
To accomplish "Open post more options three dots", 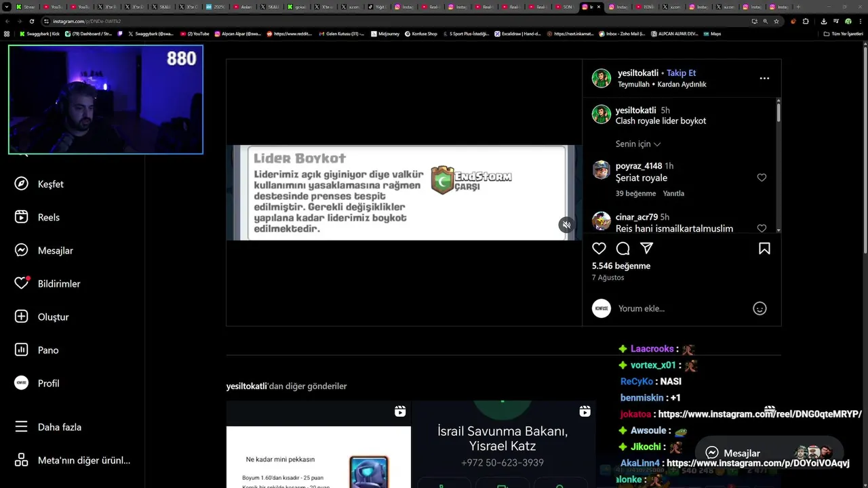I will 764,78.
